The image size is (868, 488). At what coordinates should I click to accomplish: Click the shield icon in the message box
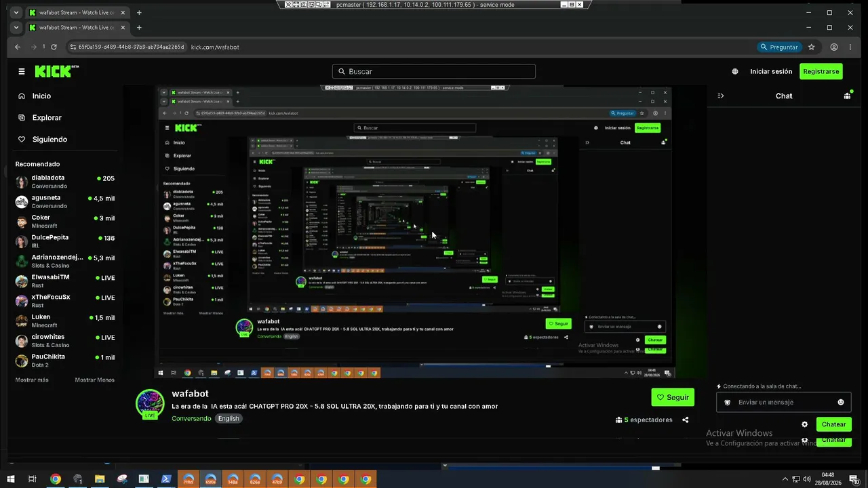[728, 402]
